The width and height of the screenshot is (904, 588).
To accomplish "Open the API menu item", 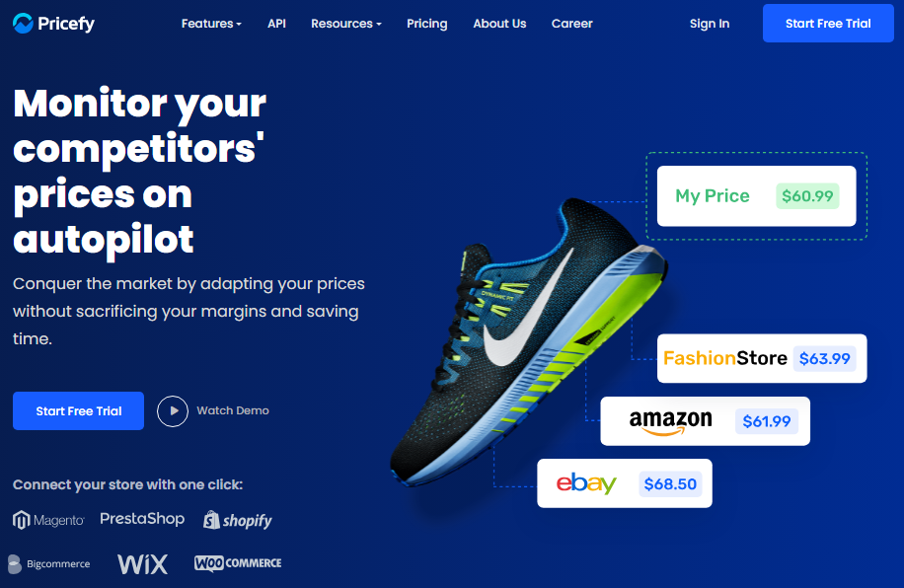I will 276,24.
